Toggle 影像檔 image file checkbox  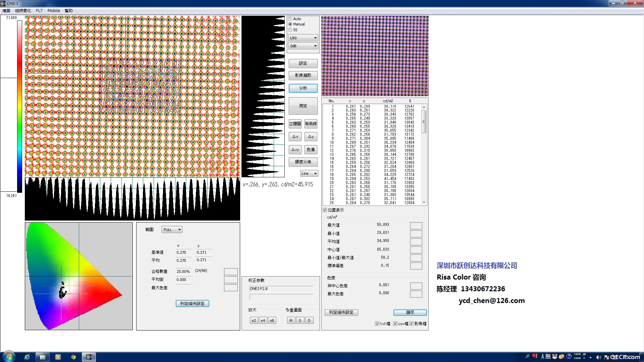pyautogui.click(x=412, y=324)
